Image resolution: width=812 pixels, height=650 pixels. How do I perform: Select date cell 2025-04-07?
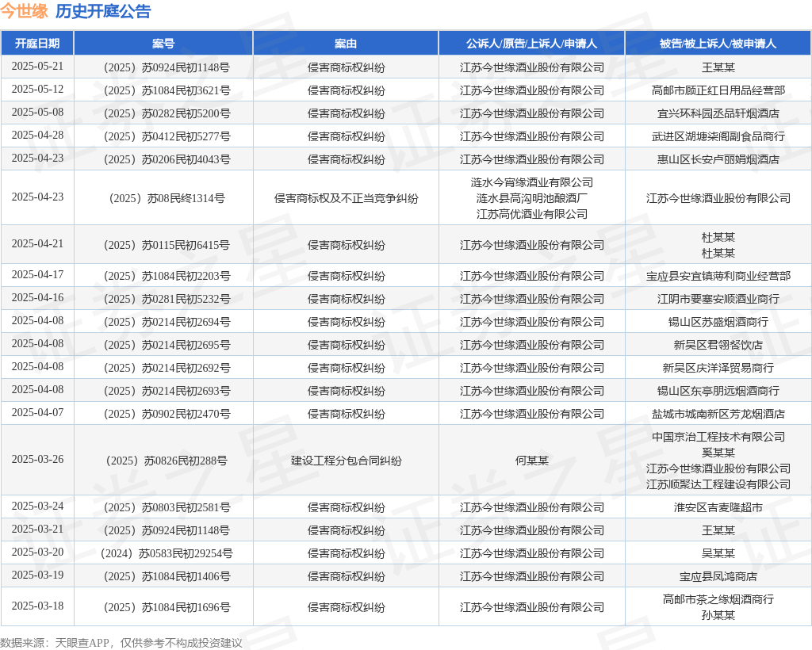[x=37, y=413]
